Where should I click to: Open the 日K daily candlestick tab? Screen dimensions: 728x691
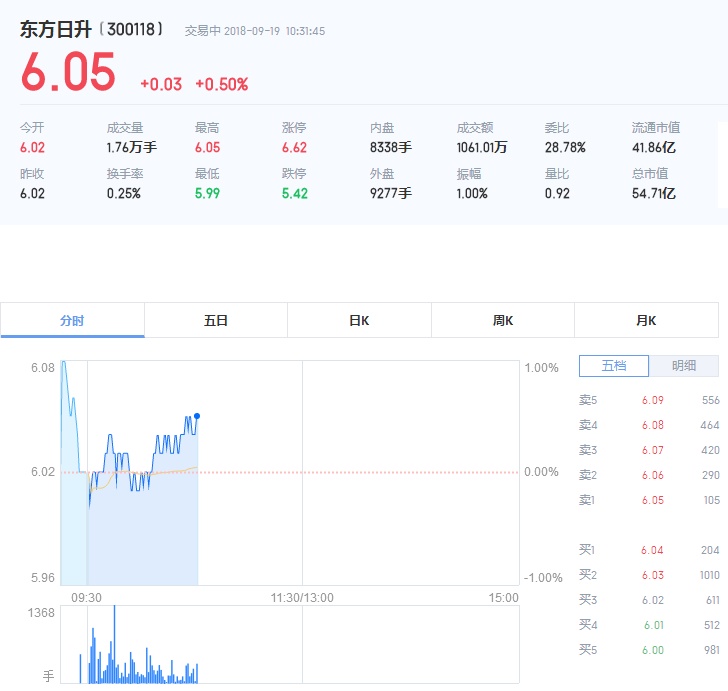(x=359, y=321)
